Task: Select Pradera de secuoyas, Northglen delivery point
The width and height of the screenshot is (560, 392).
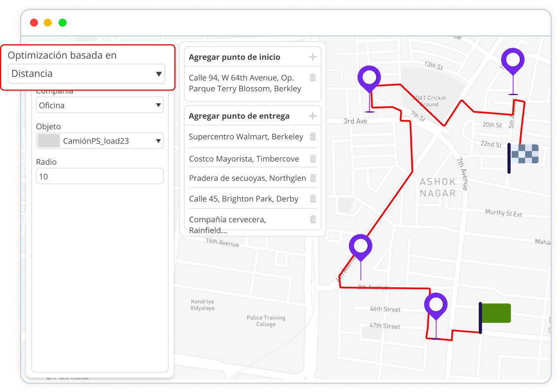Action: tap(247, 178)
